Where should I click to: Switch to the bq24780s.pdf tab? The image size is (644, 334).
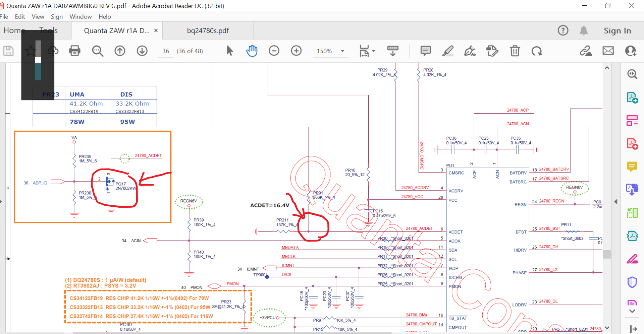pos(208,30)
